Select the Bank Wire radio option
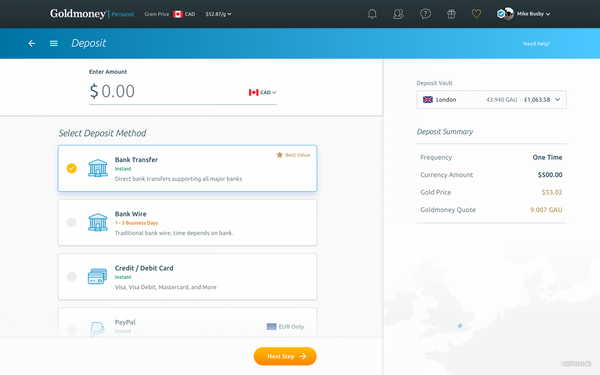Screen dimensions: 600x375 point(72,222)
